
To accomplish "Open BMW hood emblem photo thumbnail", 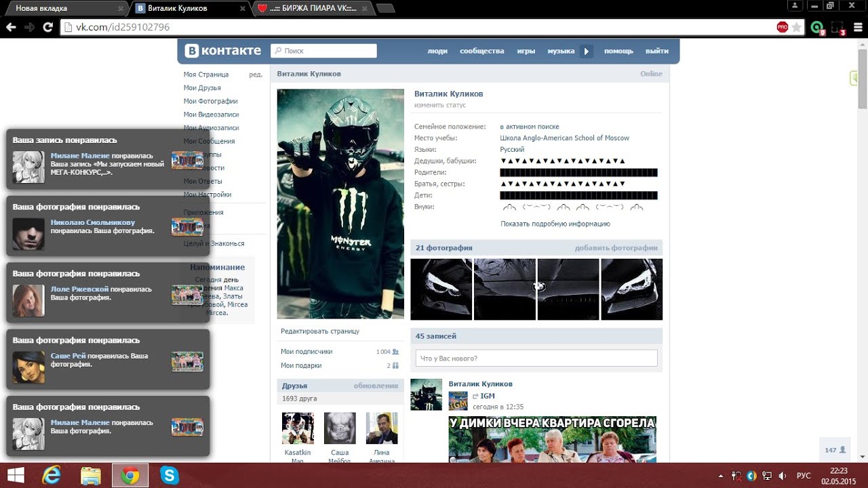I will click(x=568, y=289).
